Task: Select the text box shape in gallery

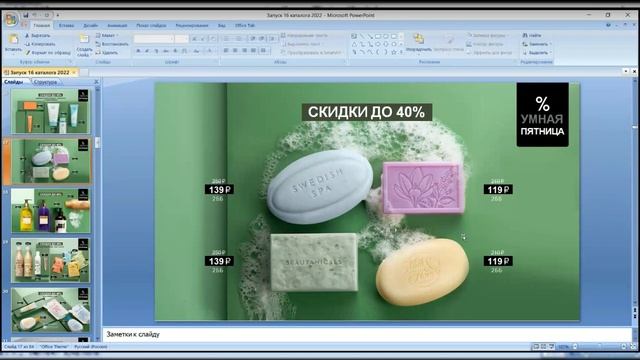Action: coord(354,36)
